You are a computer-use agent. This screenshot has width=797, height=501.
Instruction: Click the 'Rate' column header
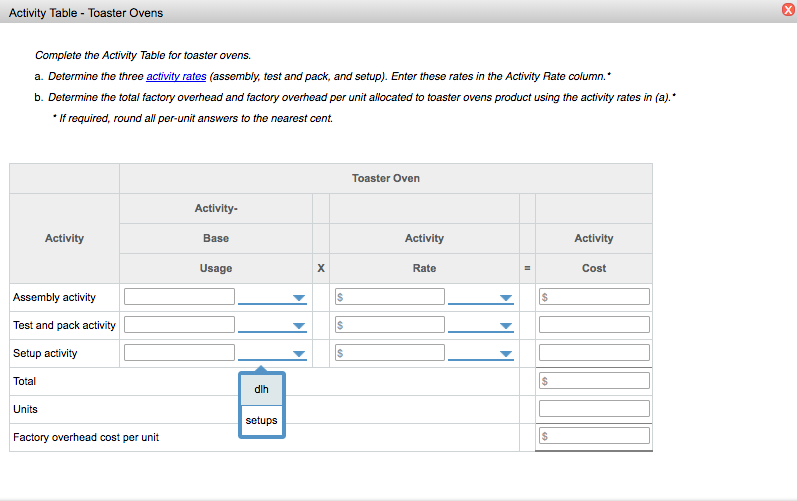(x=424, y=268)
